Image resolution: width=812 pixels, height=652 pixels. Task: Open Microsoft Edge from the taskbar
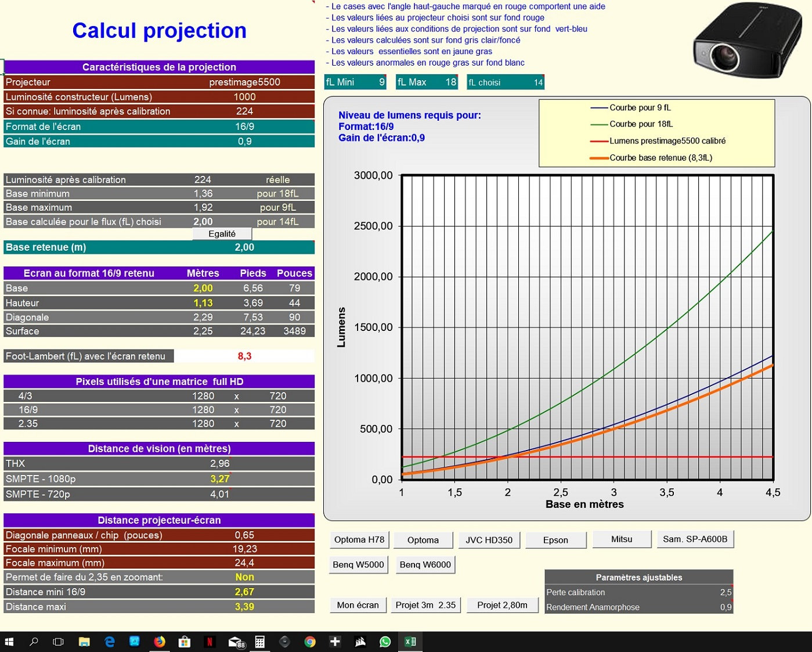[110, 642]
